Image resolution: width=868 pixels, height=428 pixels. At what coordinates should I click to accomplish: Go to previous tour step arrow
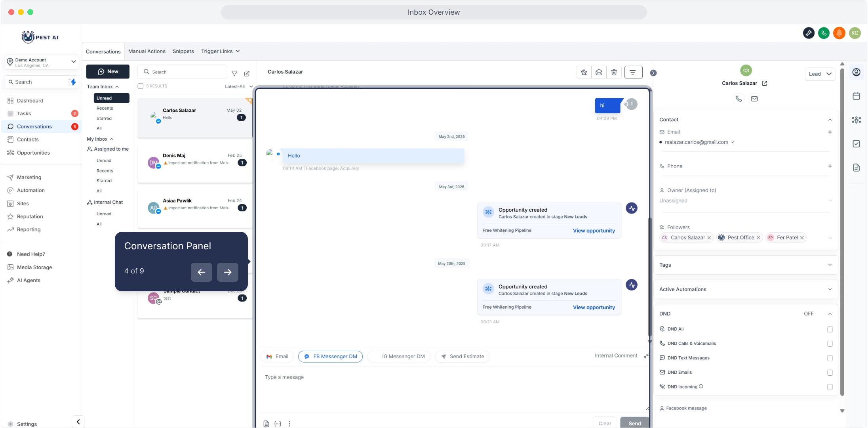tap(202, 272)
